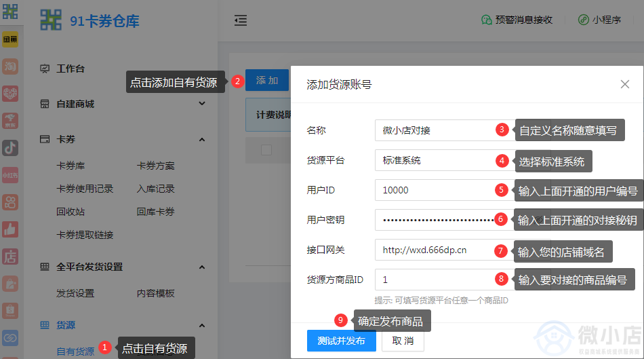644x359 pixels.
Task: Select the 全平台发货设置 menu heading
Action: [x=89, y=267]
